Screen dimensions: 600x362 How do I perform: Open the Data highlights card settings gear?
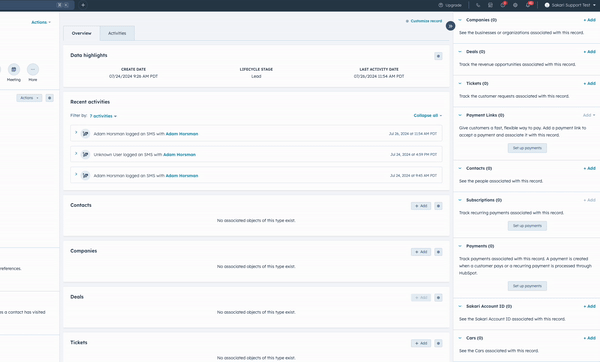pyautogui.click(x=439, y=56)
